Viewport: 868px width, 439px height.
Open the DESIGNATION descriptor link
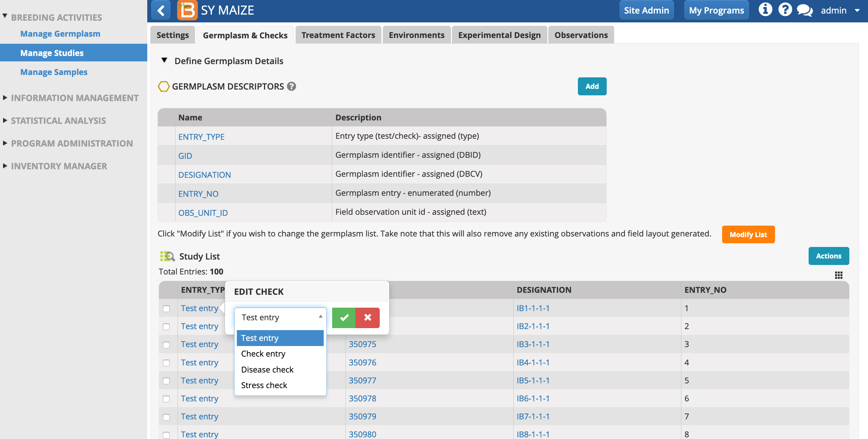205,175
